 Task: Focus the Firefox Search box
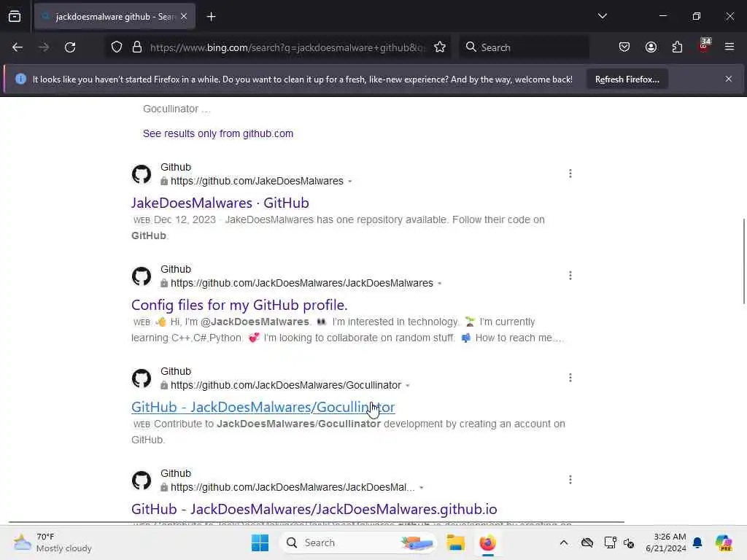[x=524, y=47]
